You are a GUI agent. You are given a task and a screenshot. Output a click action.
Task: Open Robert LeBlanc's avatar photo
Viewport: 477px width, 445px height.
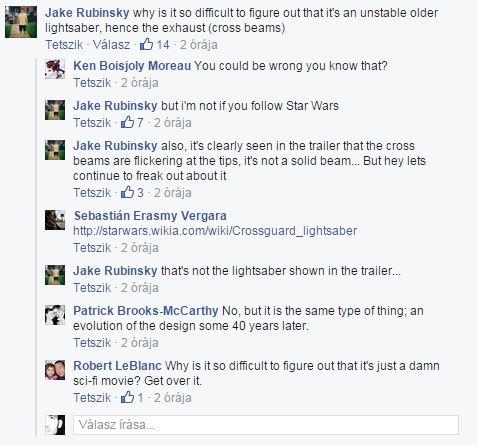click(55, 370)
